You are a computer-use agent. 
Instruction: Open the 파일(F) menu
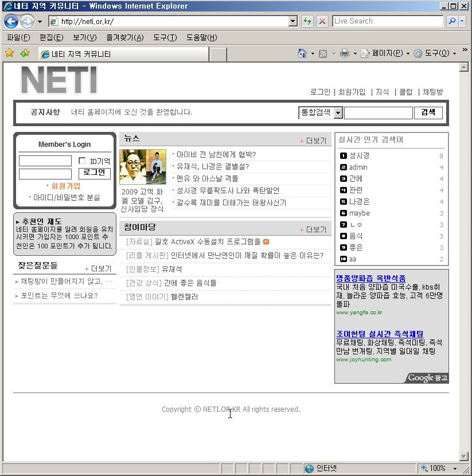18,38
